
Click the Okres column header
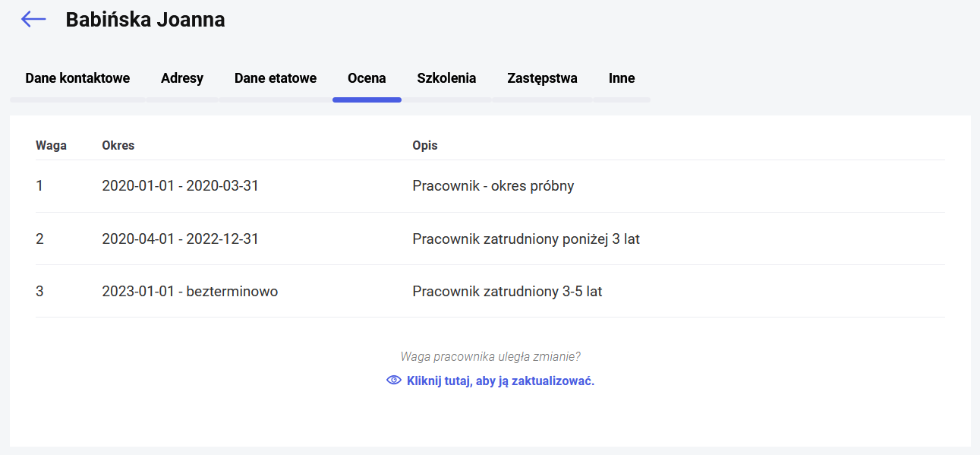118,145
